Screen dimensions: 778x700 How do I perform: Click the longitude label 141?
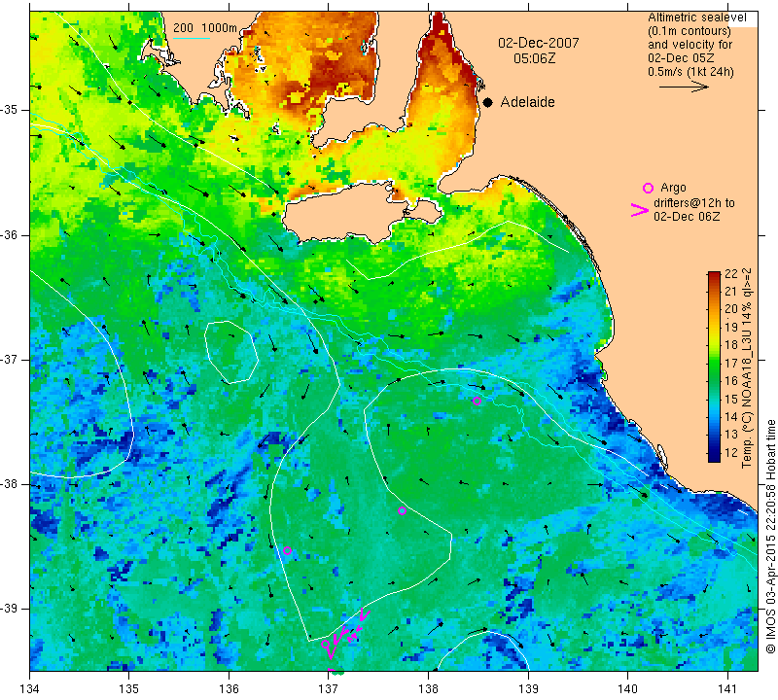coord(727,688)
